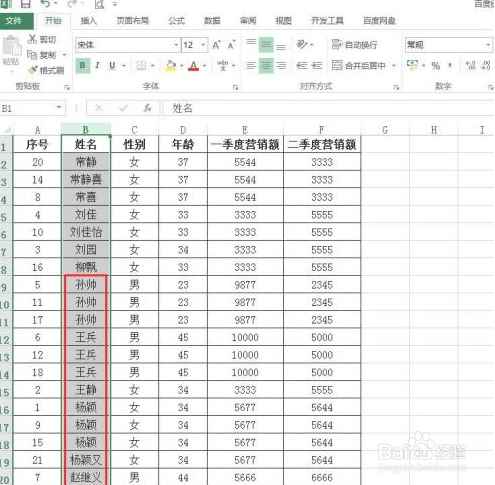Toggle bottom vertical alignment
Screen dimensions: 495x485
[x=281, y=46]
